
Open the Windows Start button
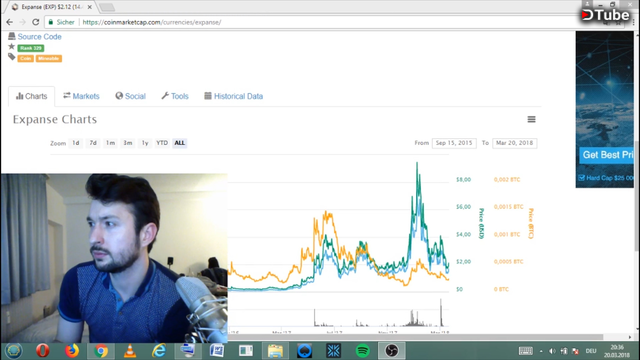tap(13, 351)
